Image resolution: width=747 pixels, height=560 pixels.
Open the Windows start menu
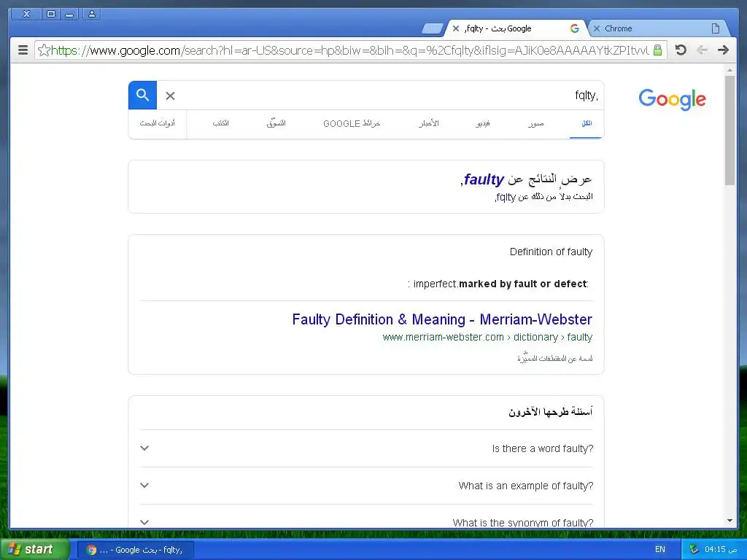click(x=34, y=550)
